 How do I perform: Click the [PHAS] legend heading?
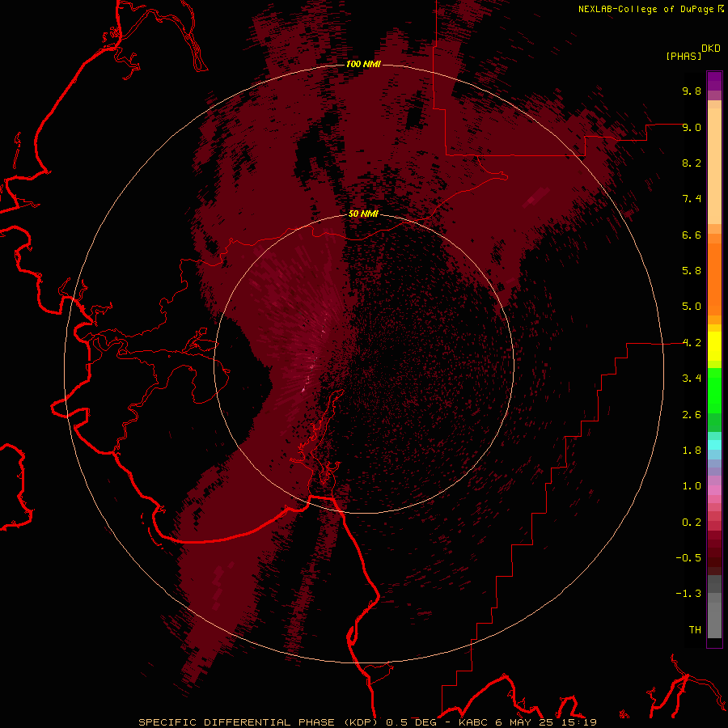684,56
